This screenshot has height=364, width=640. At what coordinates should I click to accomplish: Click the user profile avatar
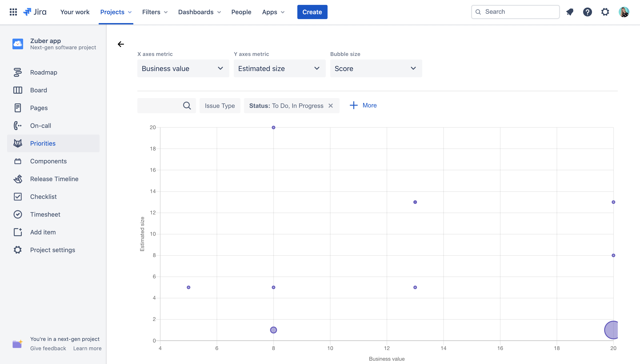[624, 12]
